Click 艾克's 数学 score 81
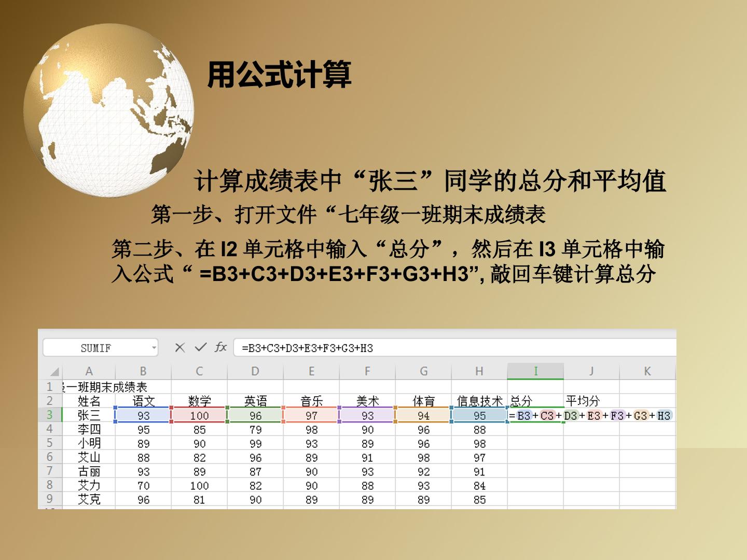747x560 pixels. (x=199, y=499)
